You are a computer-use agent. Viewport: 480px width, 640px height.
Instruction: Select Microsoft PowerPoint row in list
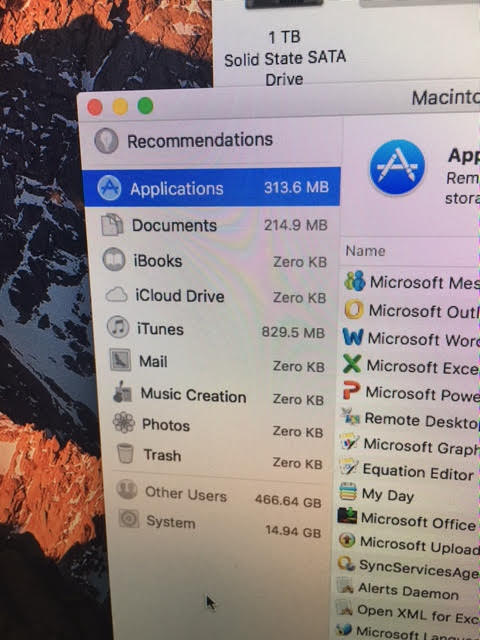click(409, 393)
